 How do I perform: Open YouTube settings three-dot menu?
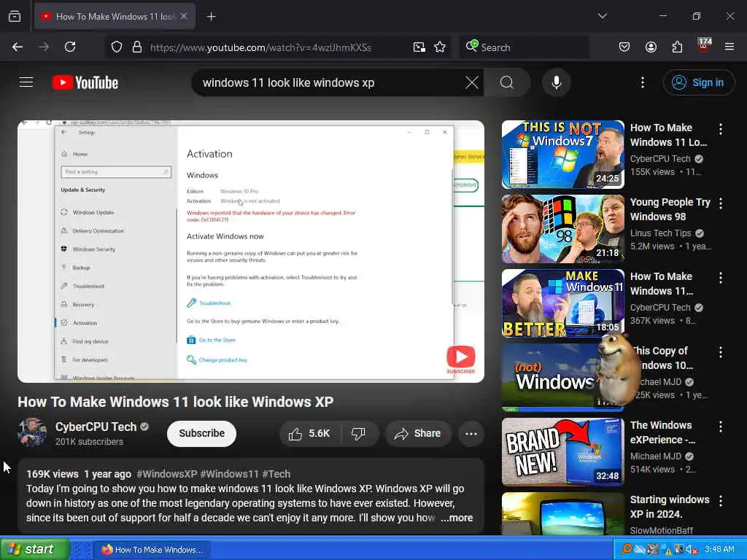(643, 82)
